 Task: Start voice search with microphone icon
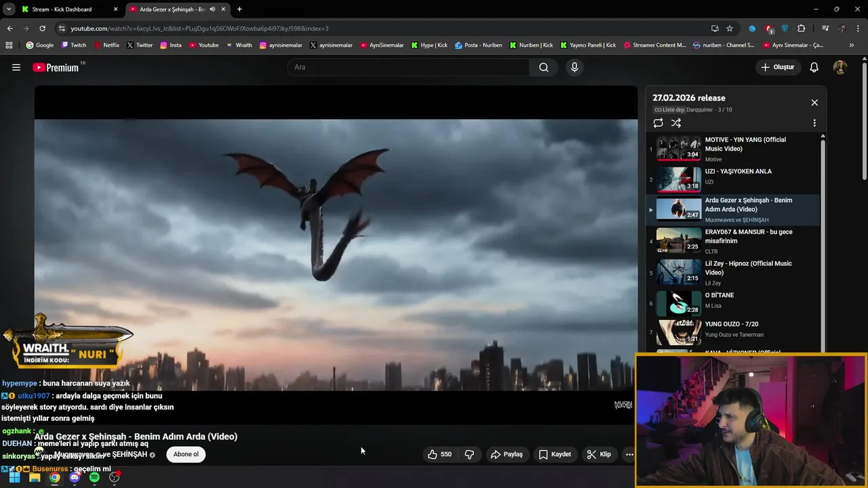coord(574,67)
